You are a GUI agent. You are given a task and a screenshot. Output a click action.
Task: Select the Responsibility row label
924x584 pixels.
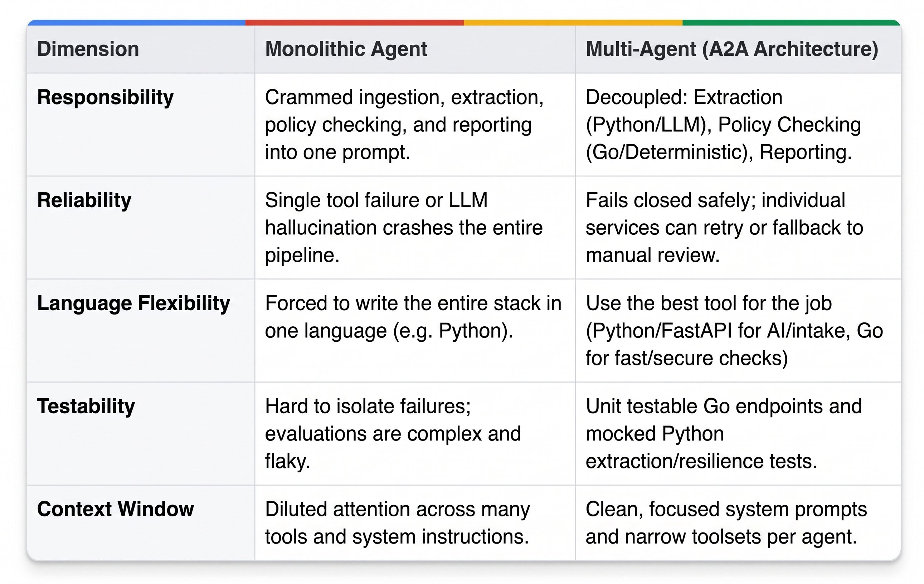coord(105,97)
